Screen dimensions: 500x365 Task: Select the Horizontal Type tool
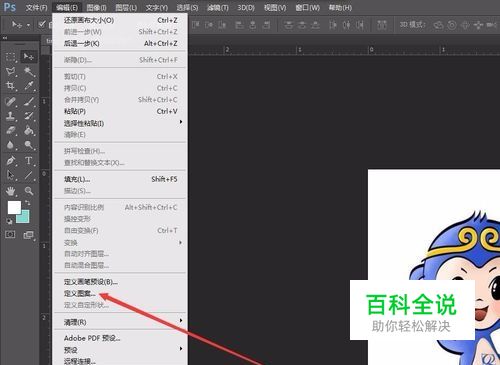[x=29, y=161]
